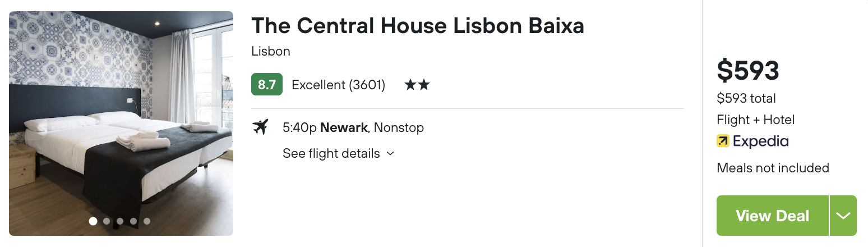Click chevron next to See flight details
Screen dimensions: 868x247
(x=391, y=153)
